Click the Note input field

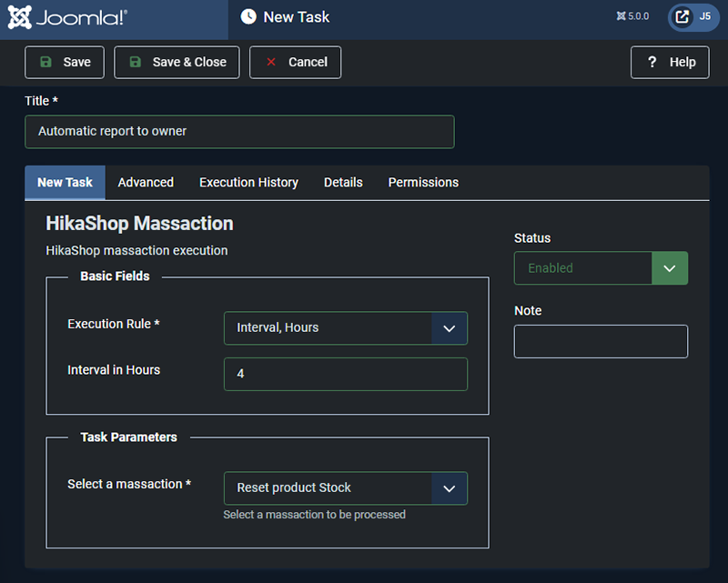pyautogui.click(x=601, y=342)
